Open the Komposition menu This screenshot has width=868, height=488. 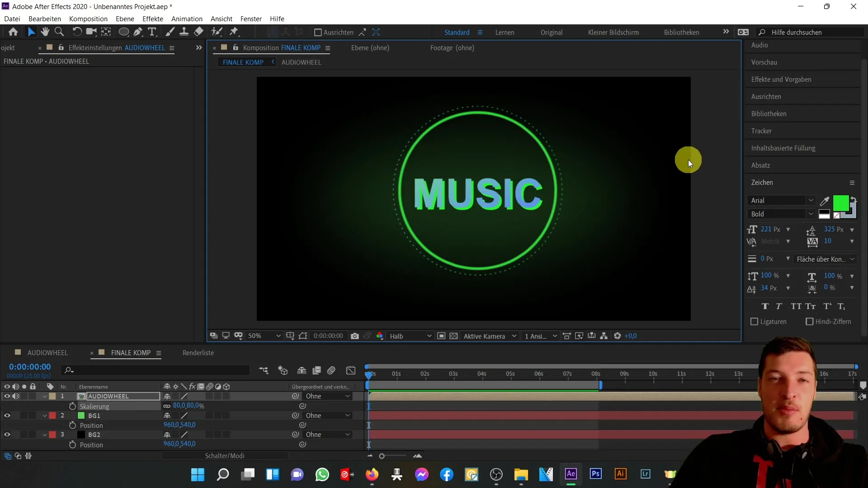(88, 19)
